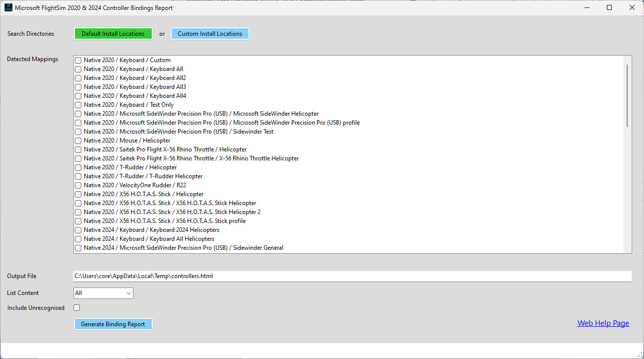Select the "Keyboard All2" mapping checkbox

[78, 78]
